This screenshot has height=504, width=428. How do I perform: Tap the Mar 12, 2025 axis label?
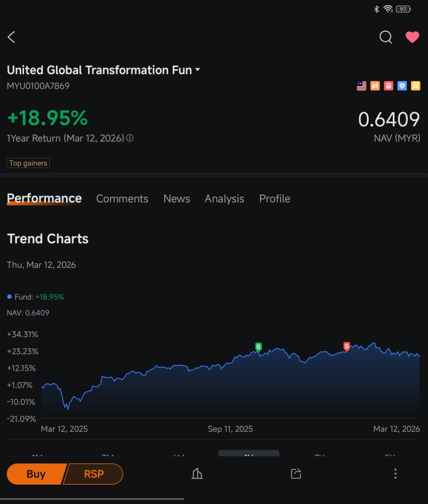tap(64, 429)
